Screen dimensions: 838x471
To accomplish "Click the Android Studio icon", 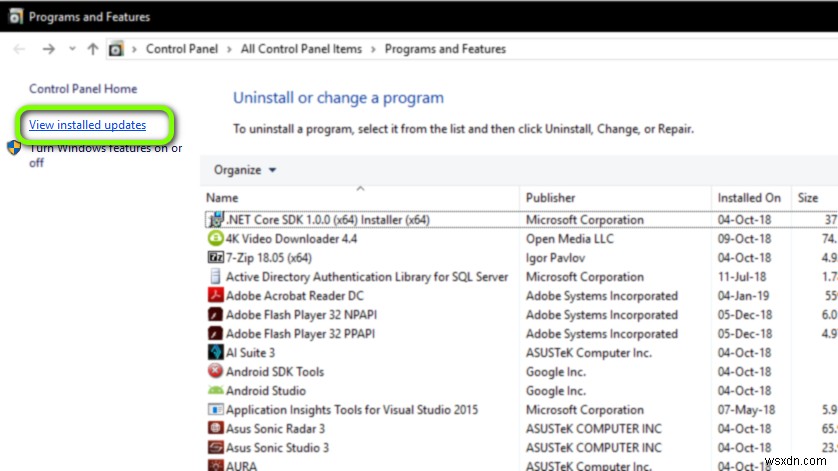I will 215,390.
